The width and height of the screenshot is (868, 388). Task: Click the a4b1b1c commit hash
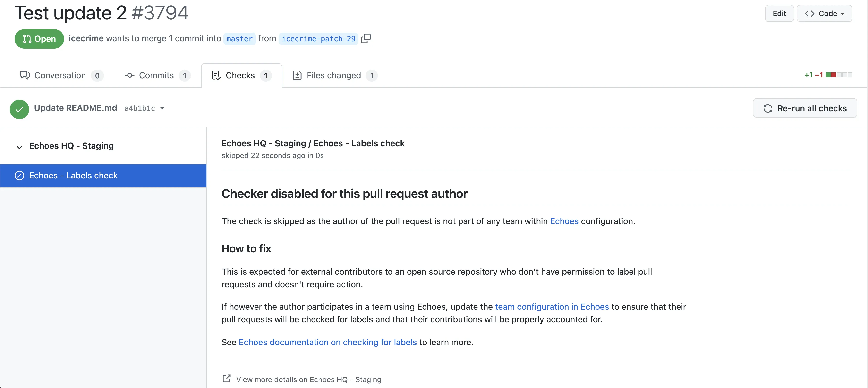click(139, 108)
